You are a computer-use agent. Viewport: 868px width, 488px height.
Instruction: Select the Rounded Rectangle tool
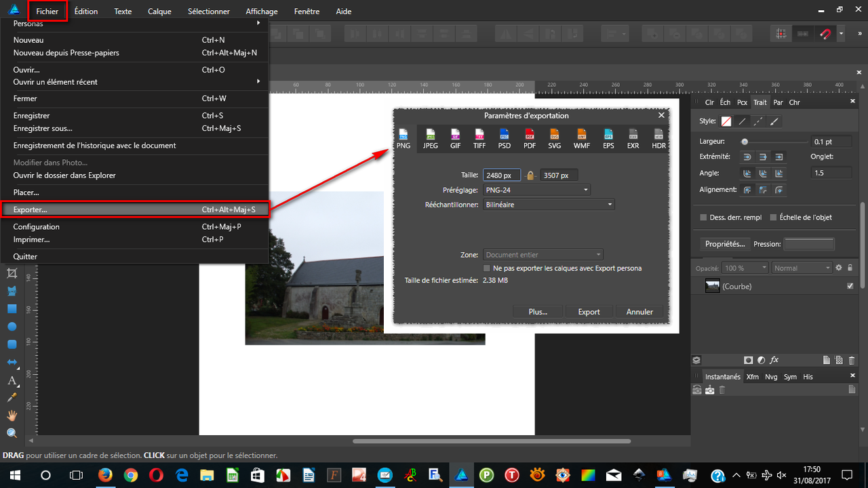[12, 344]
